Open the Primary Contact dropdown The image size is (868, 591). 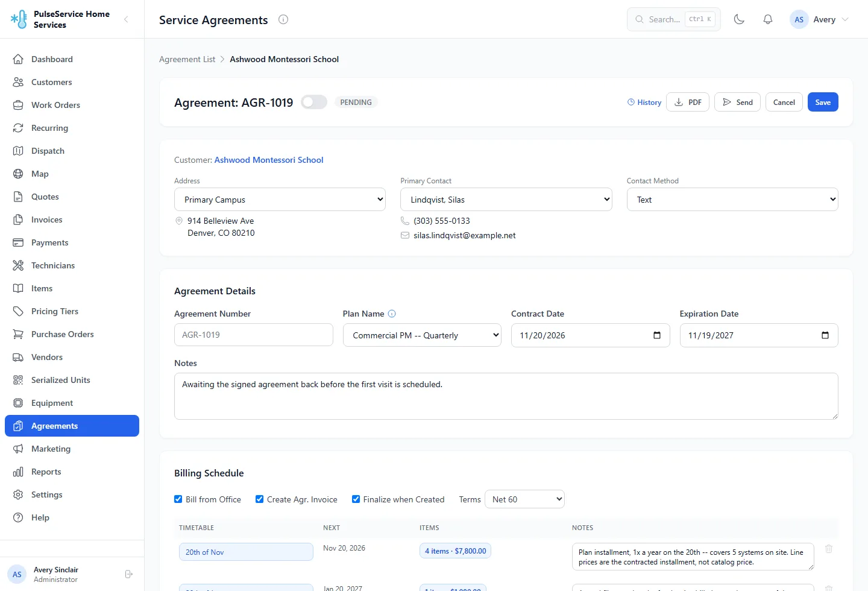506,200
